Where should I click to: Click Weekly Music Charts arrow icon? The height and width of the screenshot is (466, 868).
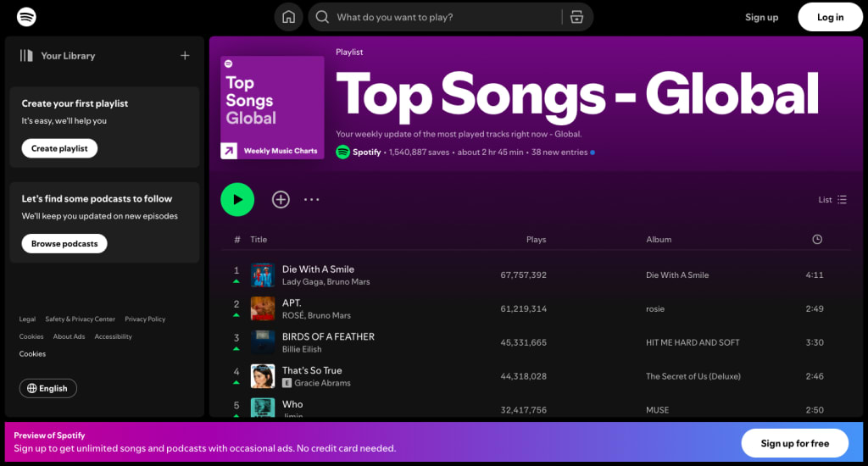point(229,151)
